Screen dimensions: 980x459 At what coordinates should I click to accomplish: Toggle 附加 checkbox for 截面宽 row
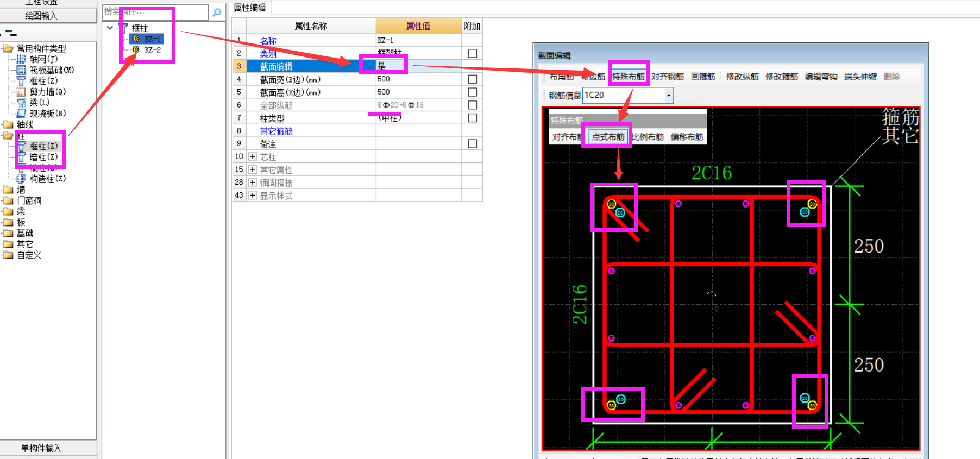coord(473,79)
